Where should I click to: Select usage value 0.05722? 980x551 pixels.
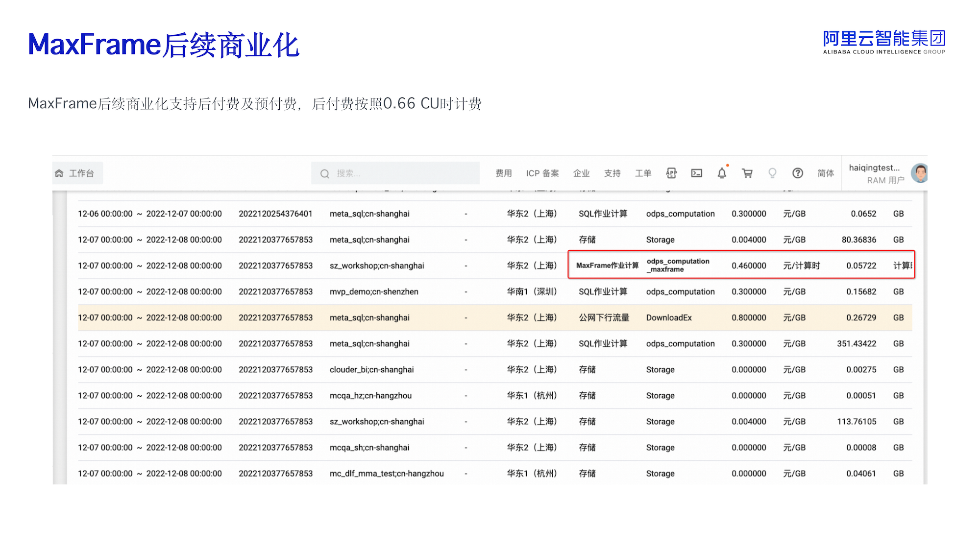[861, 265]
